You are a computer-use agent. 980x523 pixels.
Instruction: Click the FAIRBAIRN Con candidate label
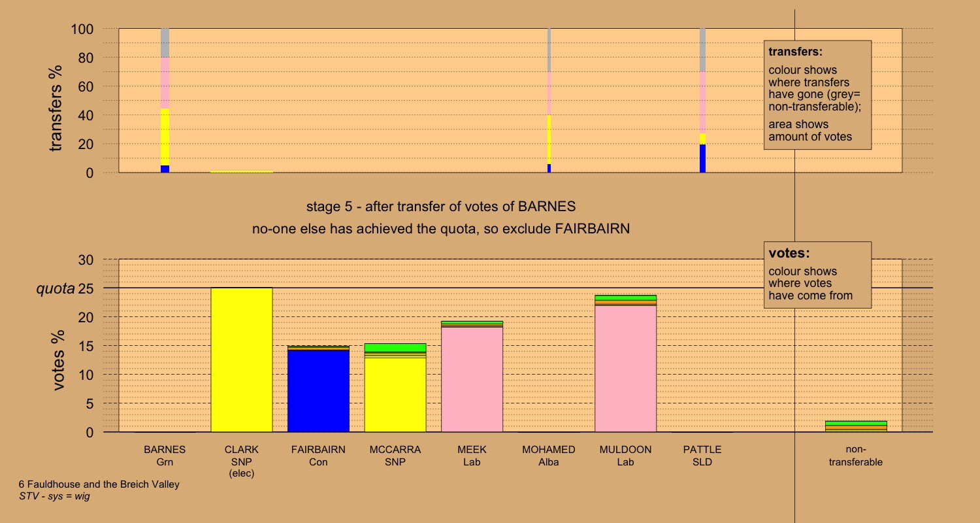(x=318, y=456)
